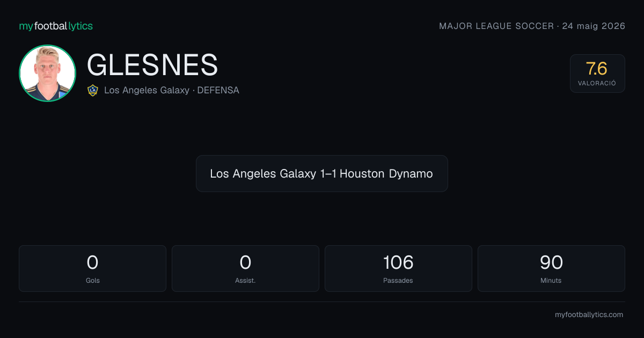
Task: Select the GLESNES player name heading
Action: pyautogui.click(x=152, y=65)
